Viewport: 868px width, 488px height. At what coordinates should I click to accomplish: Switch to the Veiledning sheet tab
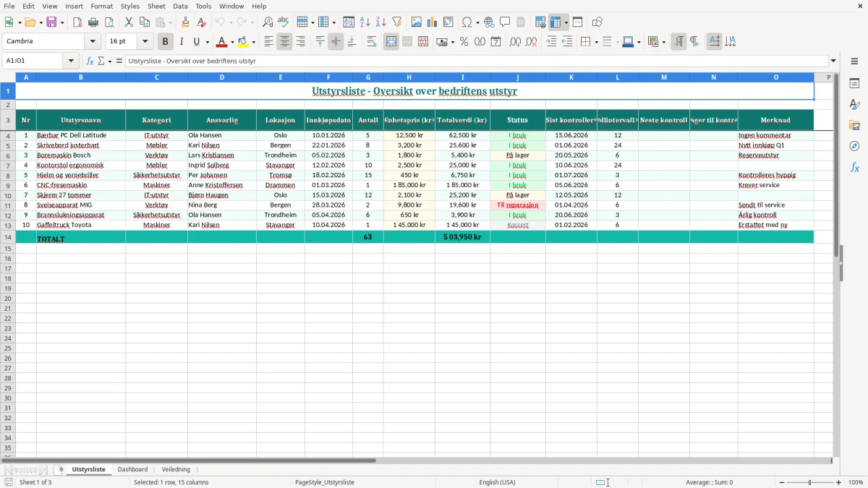pos(176,469)
